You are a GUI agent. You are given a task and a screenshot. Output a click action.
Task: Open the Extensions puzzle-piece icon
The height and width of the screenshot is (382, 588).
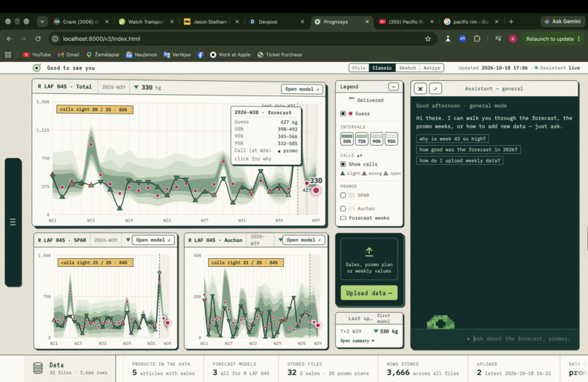476,39
